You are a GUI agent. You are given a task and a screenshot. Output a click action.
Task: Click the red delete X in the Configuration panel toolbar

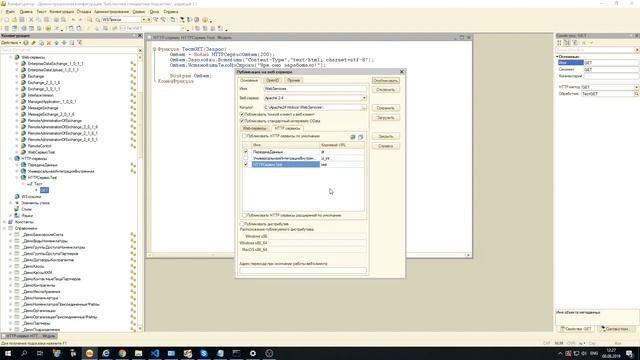tap(49, 42)
